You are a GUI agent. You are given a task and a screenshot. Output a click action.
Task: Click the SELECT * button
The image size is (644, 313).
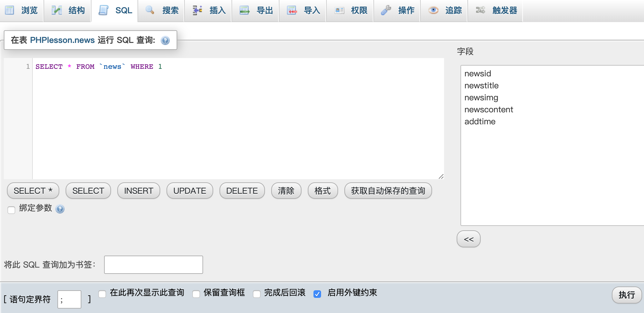pos(33,191)
